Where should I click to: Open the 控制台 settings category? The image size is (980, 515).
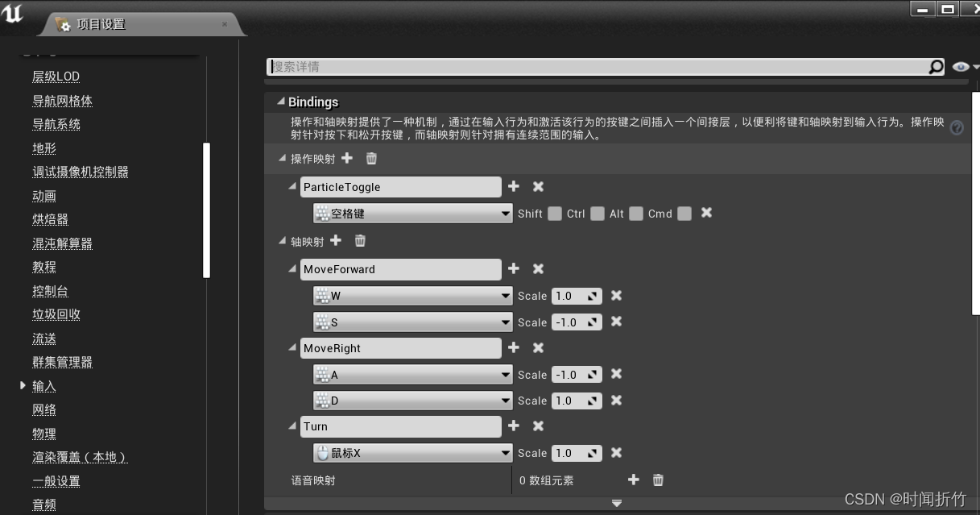(x=50, y=291)
